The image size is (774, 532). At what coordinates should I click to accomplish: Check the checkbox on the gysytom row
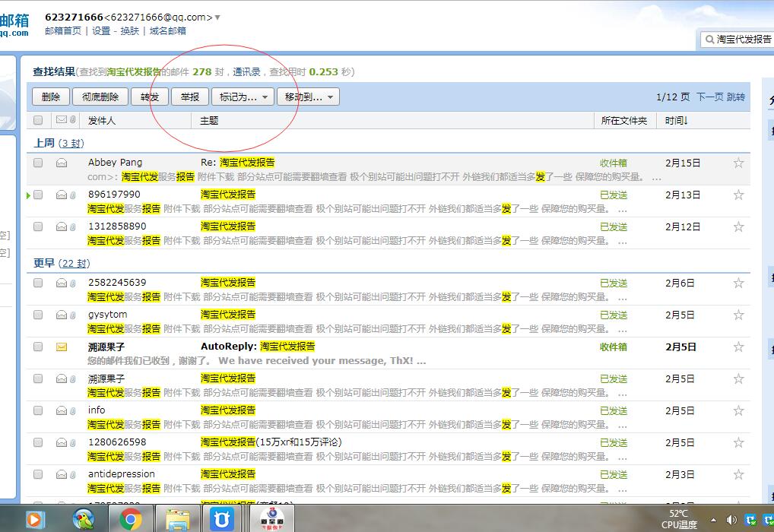click(x=37, y=315)
